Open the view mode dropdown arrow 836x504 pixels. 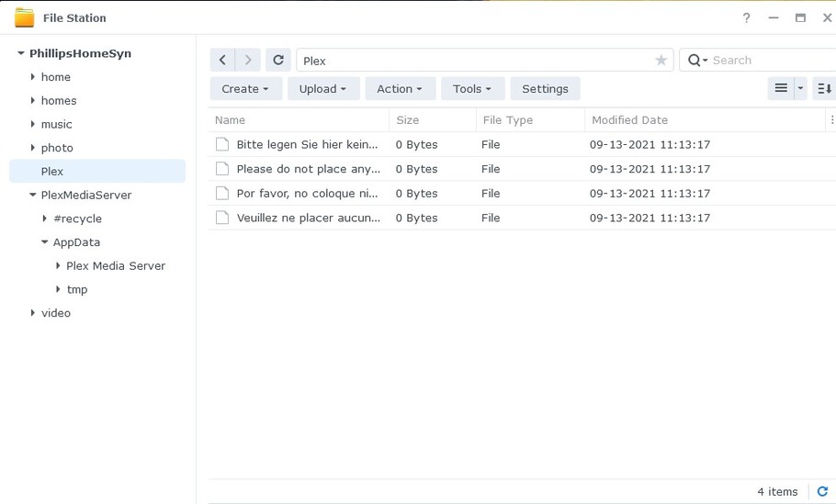(800, 88)
